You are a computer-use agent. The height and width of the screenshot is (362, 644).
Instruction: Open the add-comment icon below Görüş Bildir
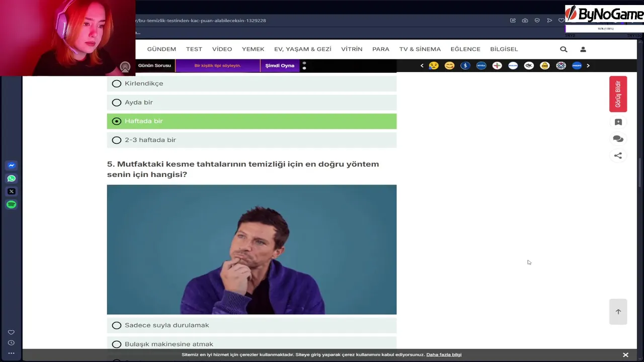pos(618,122)
